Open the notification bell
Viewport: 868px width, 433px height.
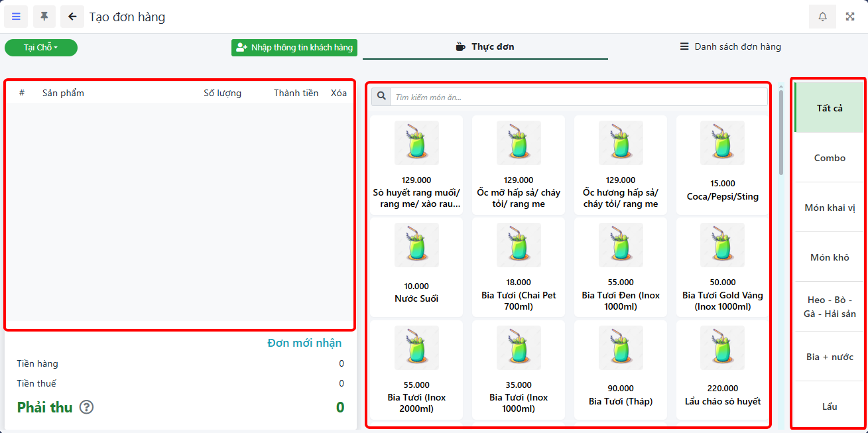pos(822,17)
